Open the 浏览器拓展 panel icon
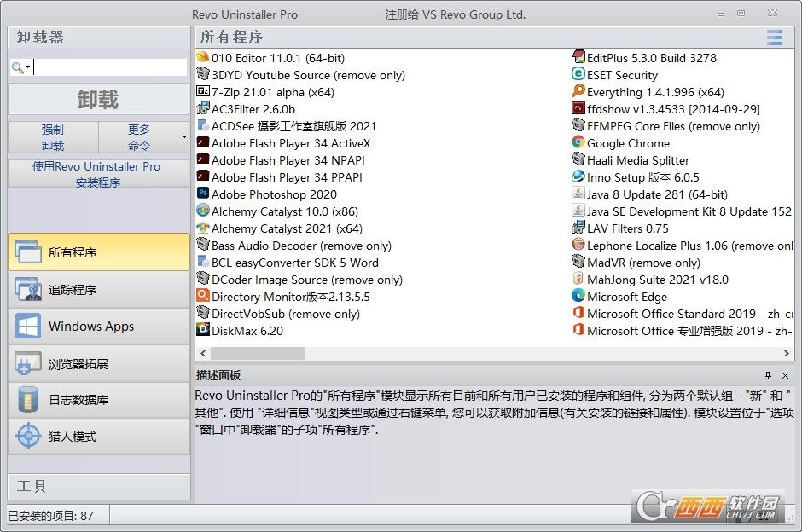This screenshot has height=532, width=802. click(27, 363)
